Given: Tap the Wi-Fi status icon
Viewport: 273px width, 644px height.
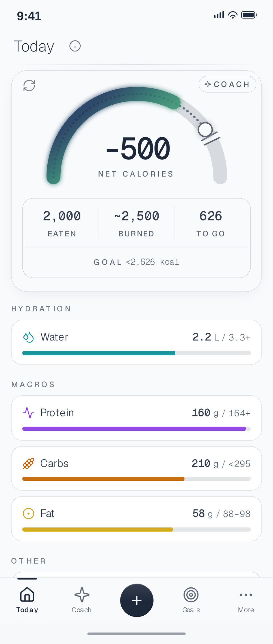Looking at the screenshot, I should tap(233, 15).
